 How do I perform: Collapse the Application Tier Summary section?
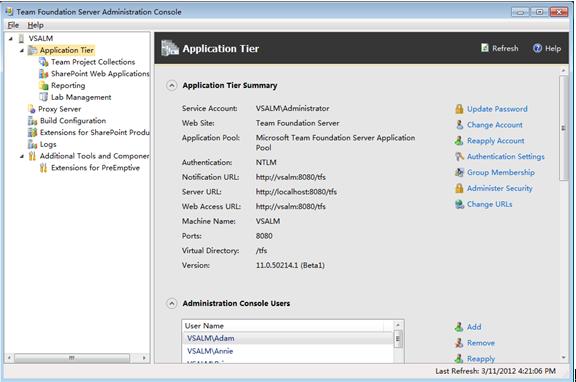pyautogui.click(x=172, y=85)
